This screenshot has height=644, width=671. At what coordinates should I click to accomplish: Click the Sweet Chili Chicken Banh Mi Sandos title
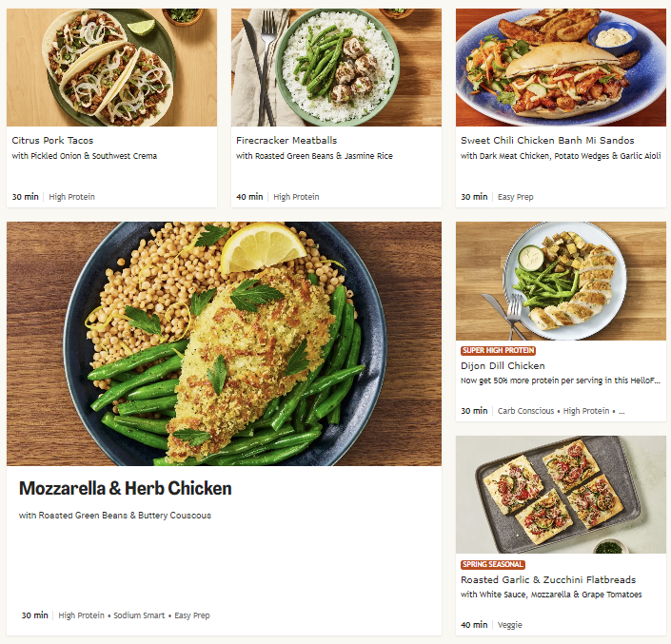coord(547,141)
